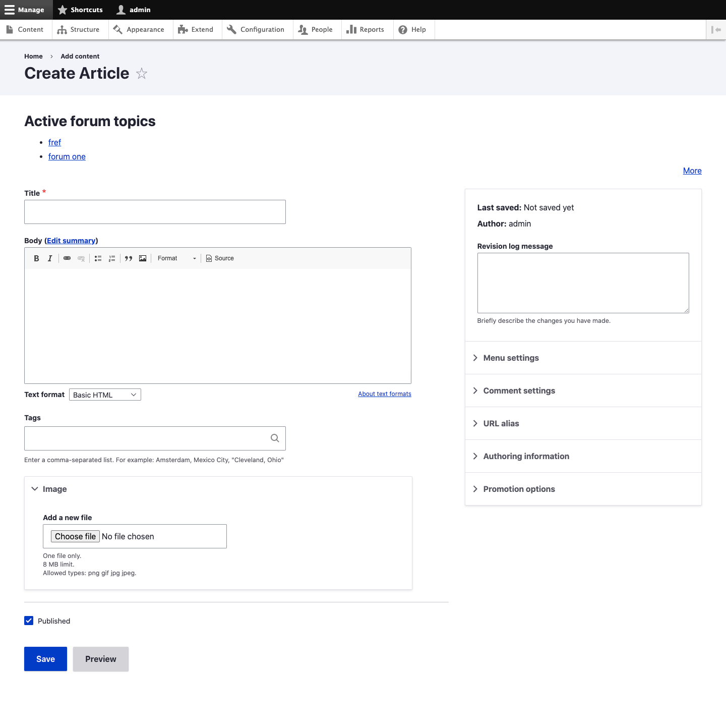Add page to shortcuts with star icon

(x=142, y=74)
